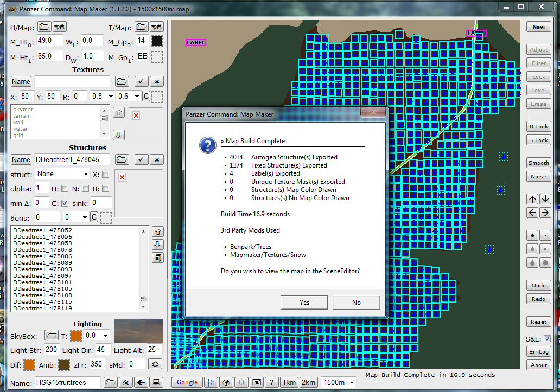
Task: Click the About button
Action: (x=539, y=365)
